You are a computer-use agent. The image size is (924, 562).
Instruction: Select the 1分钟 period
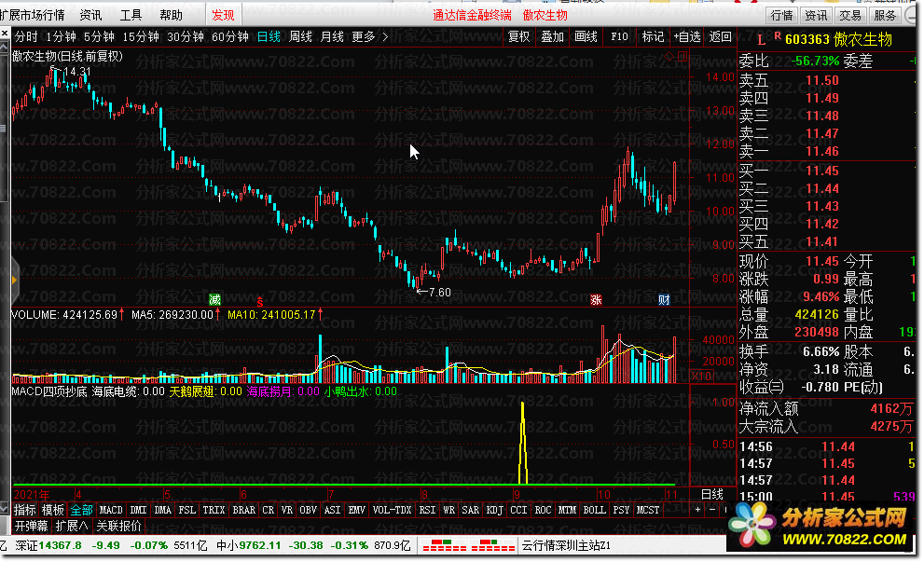click(x=61, y=36)
